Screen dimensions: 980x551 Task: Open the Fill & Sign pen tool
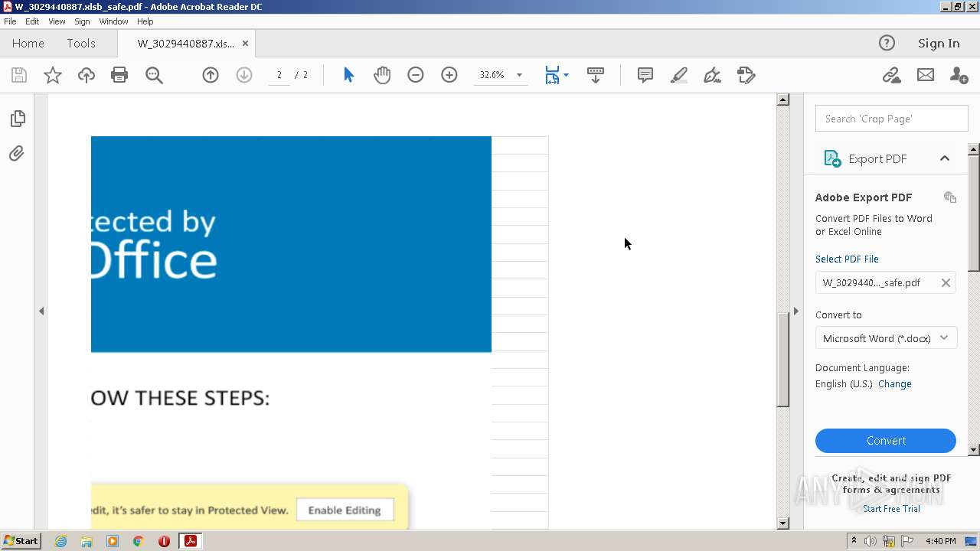coord(712,75)
